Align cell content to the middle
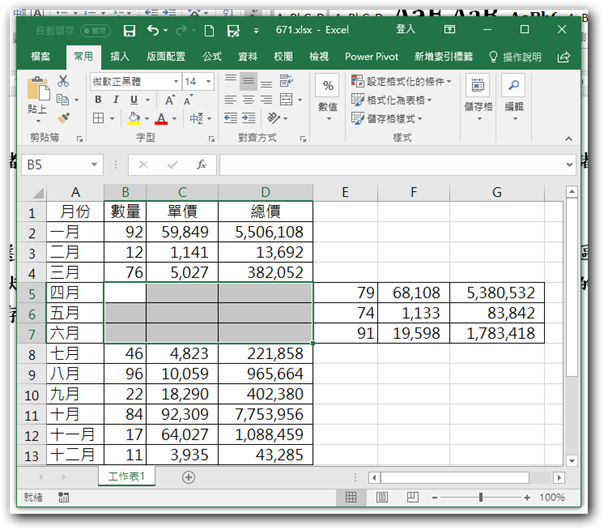Image resolution: width=604 pixels, height=530 pixels. pyautogui.click(x=248, y=81)
